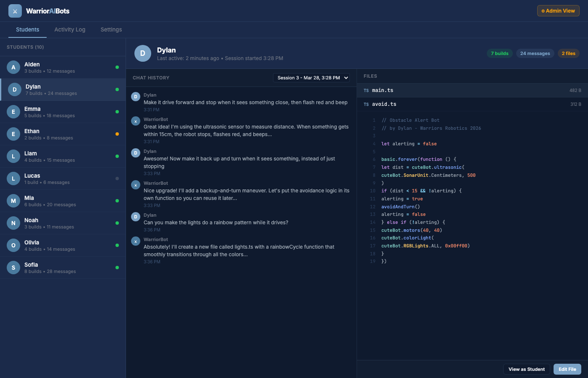Toggle Lucas's gray offline status dot
The image size is (588, 378).
[118, 178]
